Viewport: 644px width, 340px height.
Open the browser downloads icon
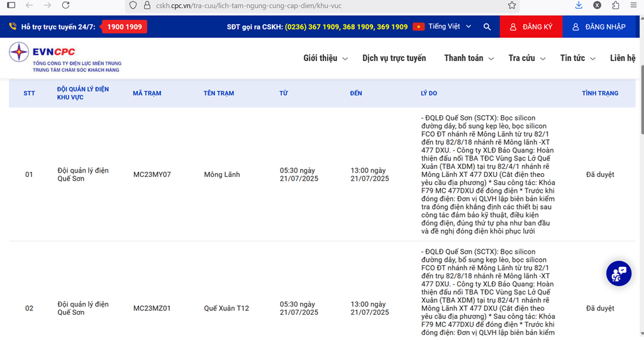579,5
